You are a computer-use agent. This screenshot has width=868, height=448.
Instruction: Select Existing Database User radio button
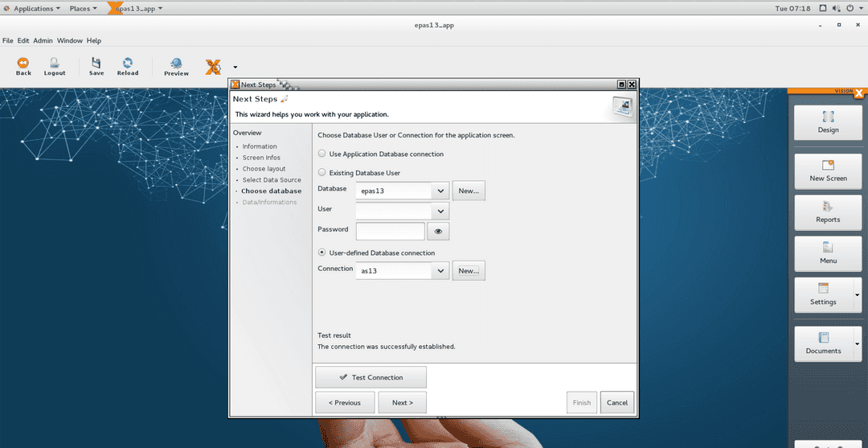[x=322, y=173]
